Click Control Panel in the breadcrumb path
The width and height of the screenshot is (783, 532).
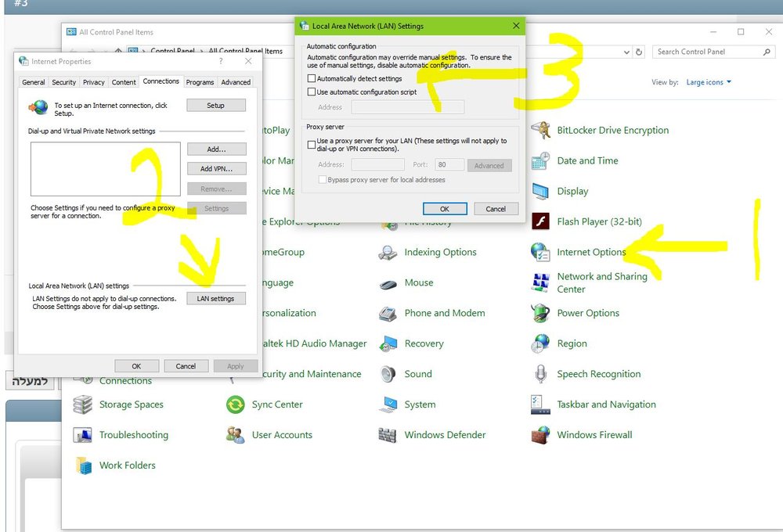click(172, 51)
